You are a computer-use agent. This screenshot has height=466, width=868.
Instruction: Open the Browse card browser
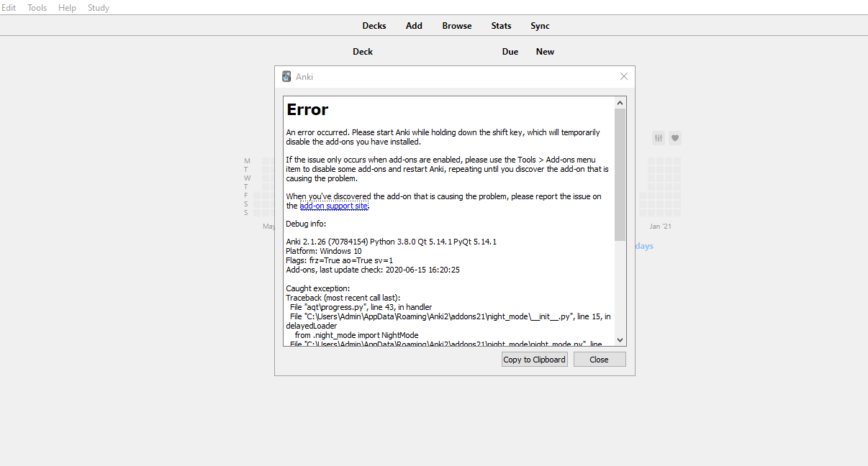point(457,26)
